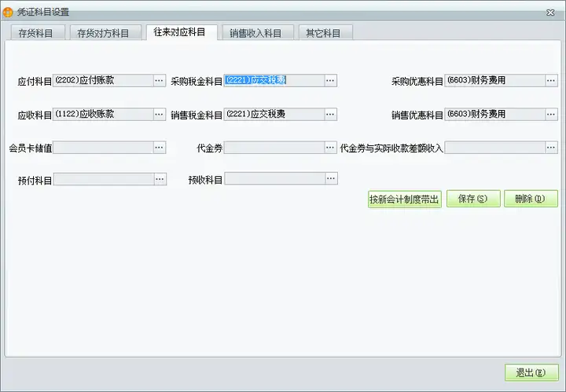Open the 代金券 ellipsis browse button
The height and width of the screenshot is (392, 566).
[x=330, y=148]
